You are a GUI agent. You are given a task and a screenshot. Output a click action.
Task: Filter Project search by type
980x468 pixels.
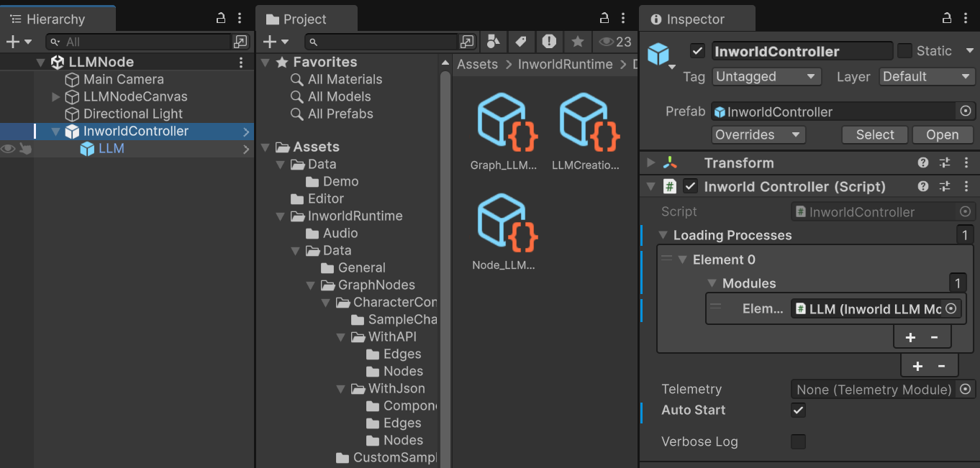coord(494,41)
